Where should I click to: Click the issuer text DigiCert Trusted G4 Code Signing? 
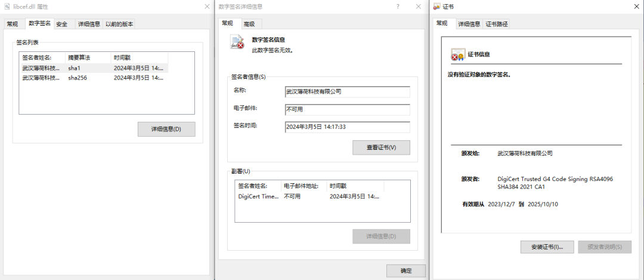tap(555, 183)
